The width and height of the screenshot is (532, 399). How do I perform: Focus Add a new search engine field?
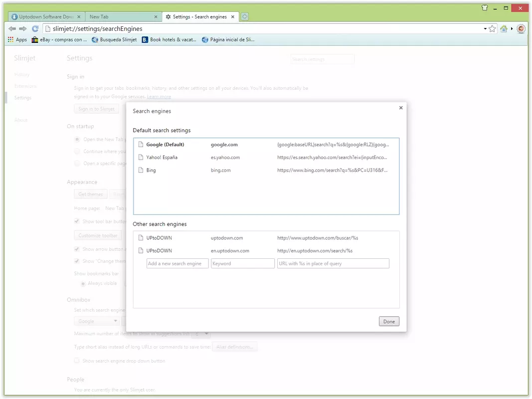(x=177, y=264)
